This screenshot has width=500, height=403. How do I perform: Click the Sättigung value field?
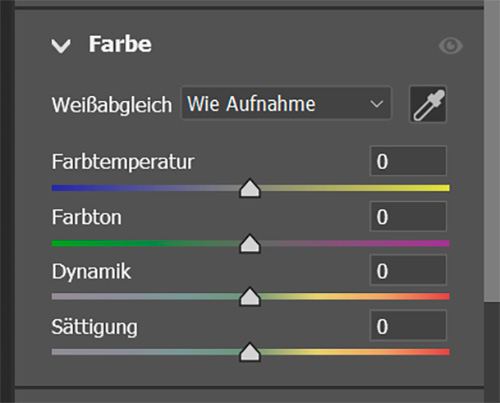[x=408, y=326]
